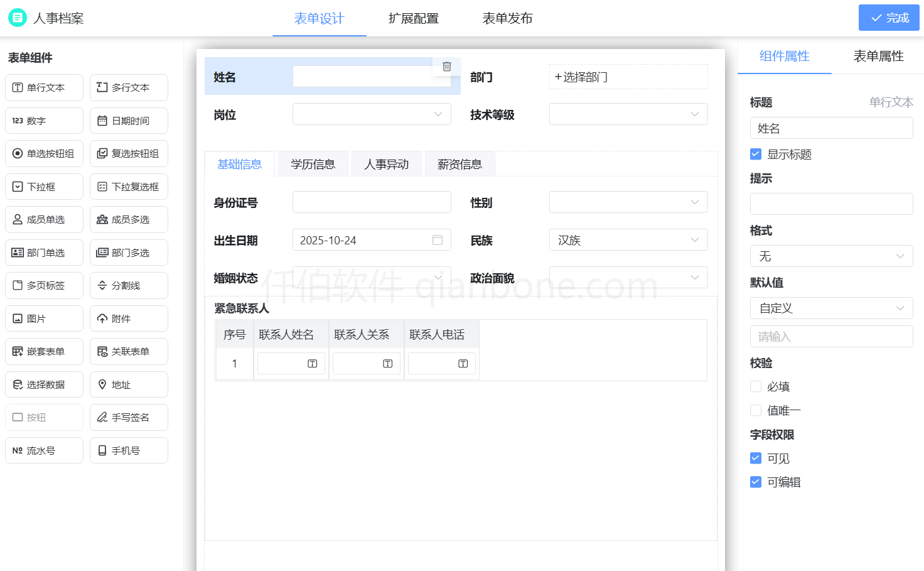Add a 日期时间 component from the sidebar
This screenshot has width=924, height=571.
[129, 120]
